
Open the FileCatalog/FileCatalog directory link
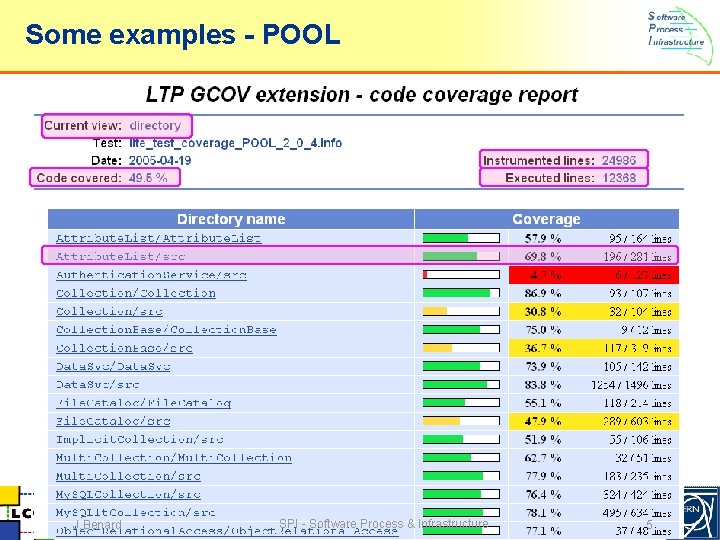143,403
